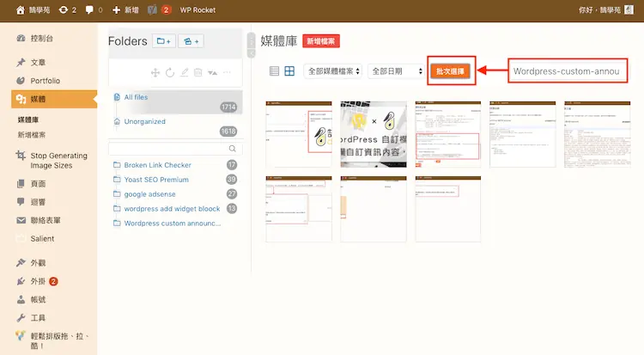Click the media search field with Wordpress-custom-annou
This screenshot has width=644, height=355.
[568, 71]
